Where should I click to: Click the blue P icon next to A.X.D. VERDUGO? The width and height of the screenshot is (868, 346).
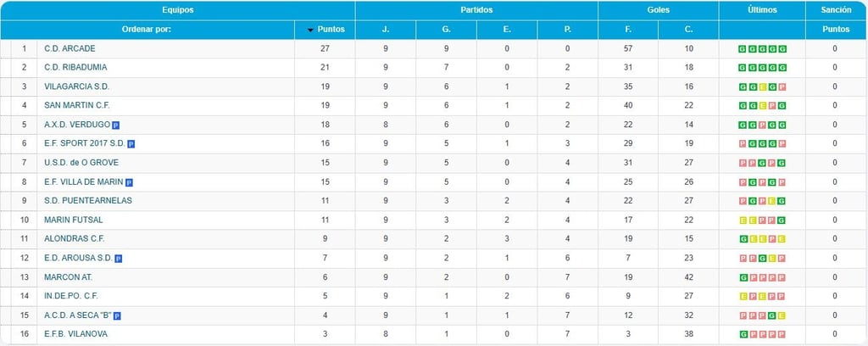116,126
